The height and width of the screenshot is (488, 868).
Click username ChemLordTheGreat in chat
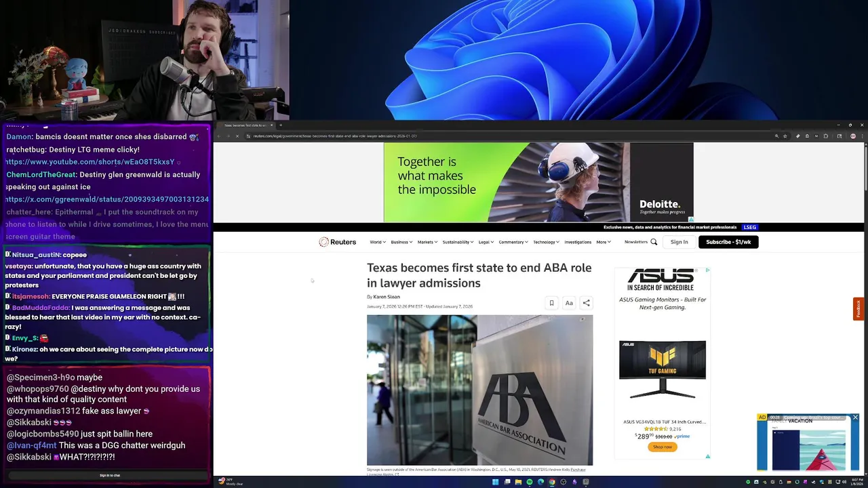[x=41, y=175]
